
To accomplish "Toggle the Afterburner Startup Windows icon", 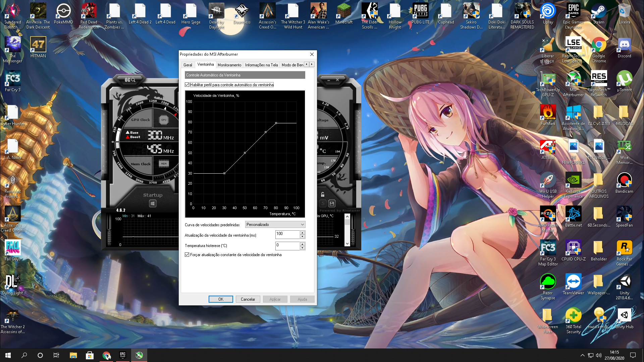I will click(153, 203).
